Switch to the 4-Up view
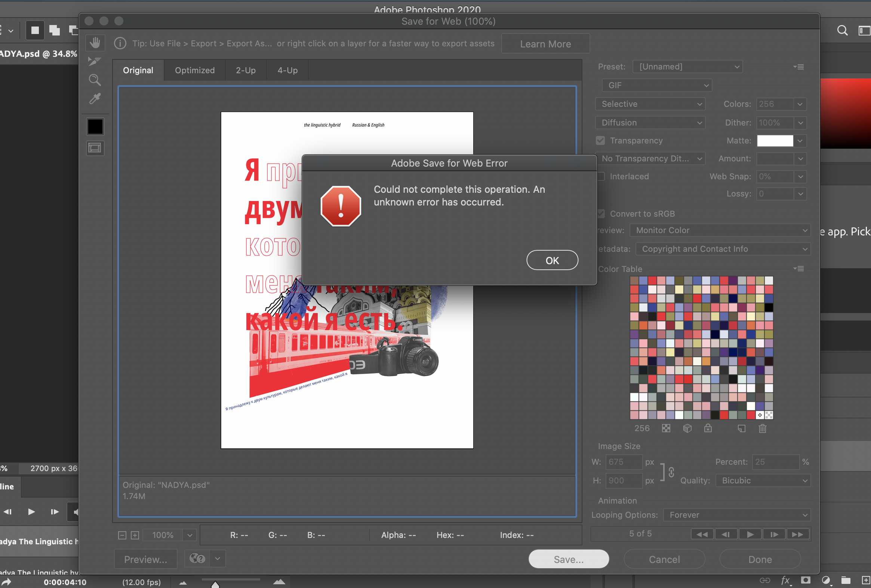871x588 pixels. tap(287, 70)
